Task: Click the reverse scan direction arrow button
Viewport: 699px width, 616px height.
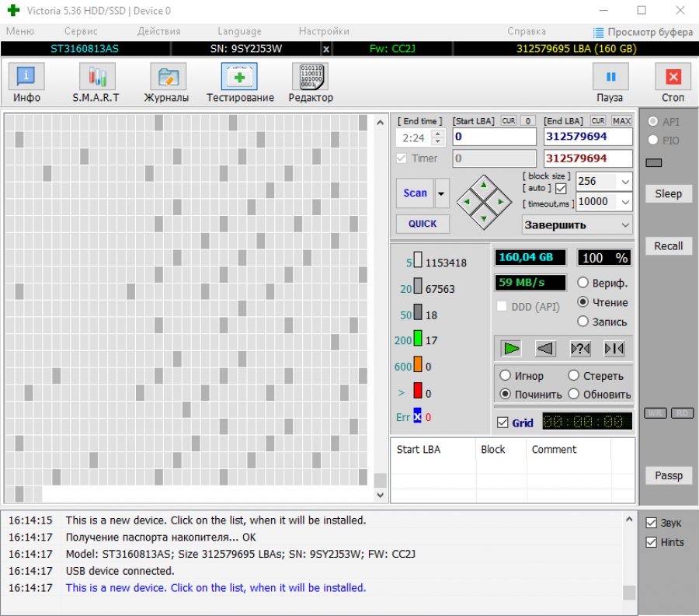Action: tap(545, 348)
